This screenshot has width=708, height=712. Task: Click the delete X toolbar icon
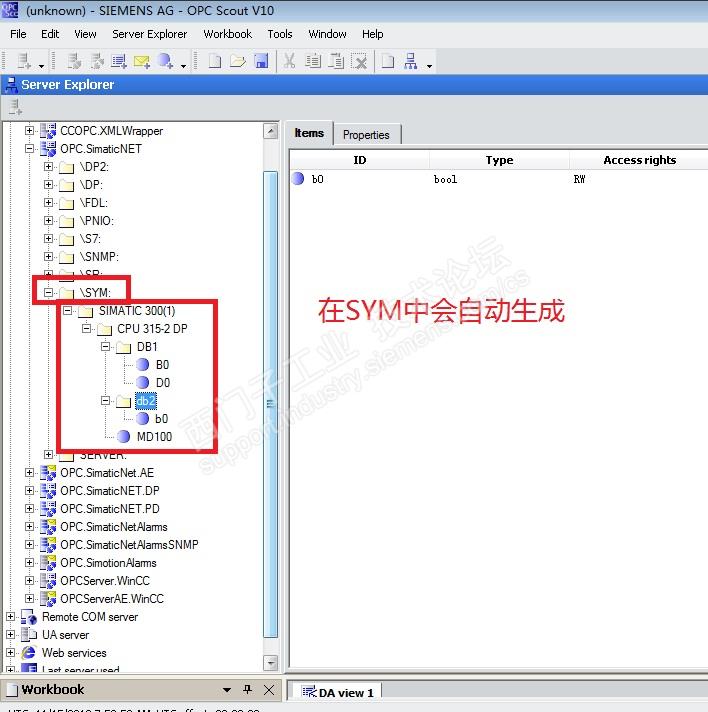(x=360, y=61)
